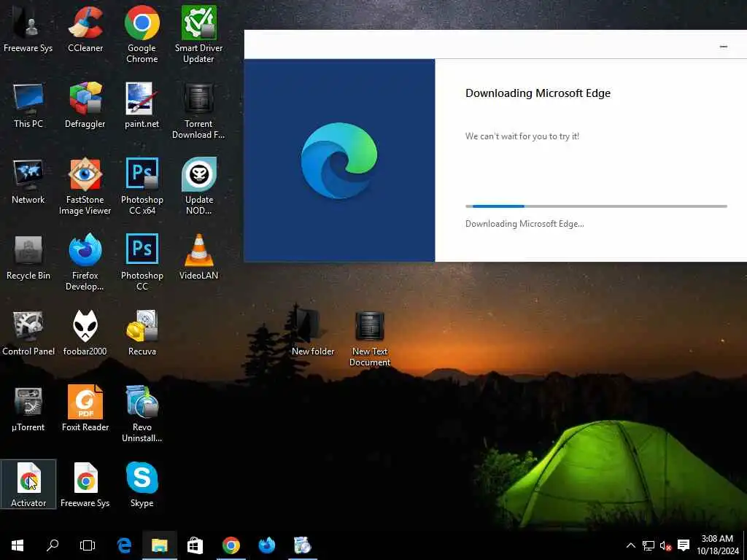Click 'We can't wait for you to try it!'
747x560 pixels.
[x=522, y=136]
